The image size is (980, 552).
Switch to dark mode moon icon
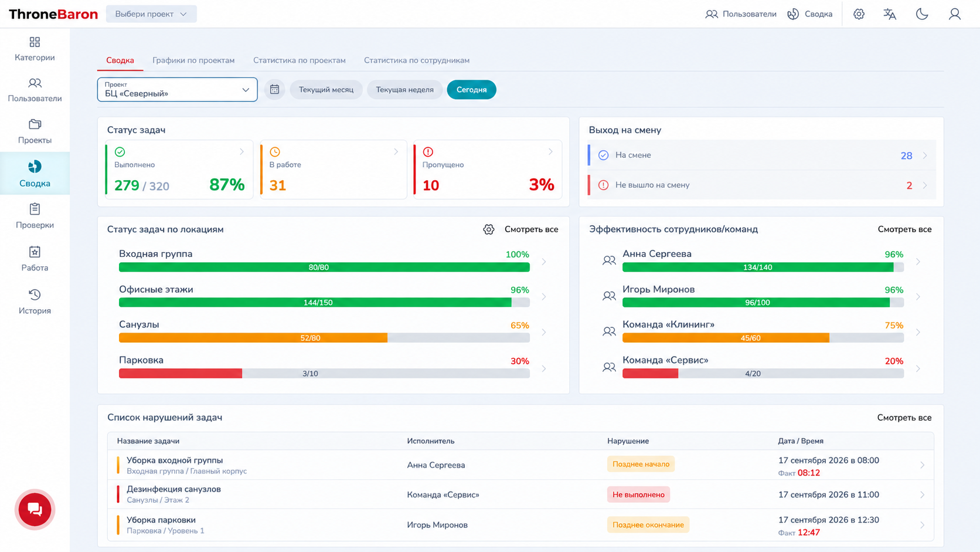[922, 14]
